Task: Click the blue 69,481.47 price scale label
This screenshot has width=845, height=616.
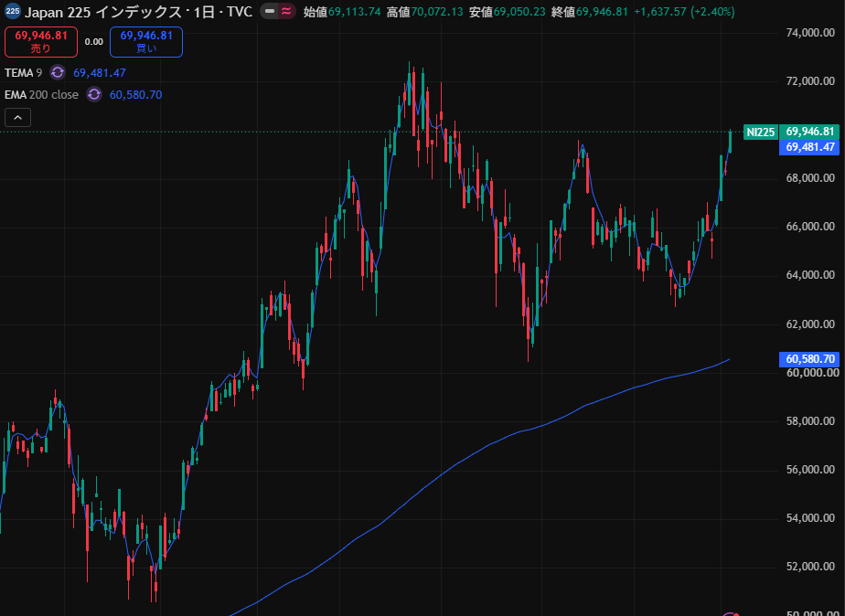Action: point(809,147)
